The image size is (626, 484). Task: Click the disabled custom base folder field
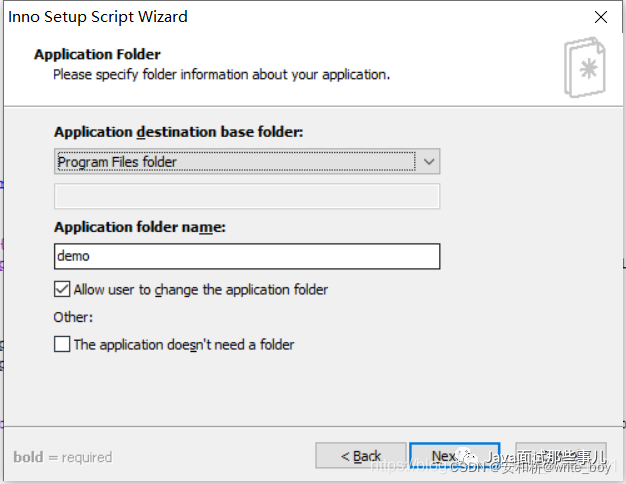[x=247, y=196]
